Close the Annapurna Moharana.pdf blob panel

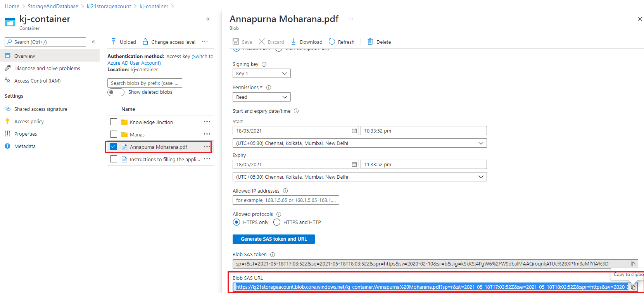coord(640,19)
